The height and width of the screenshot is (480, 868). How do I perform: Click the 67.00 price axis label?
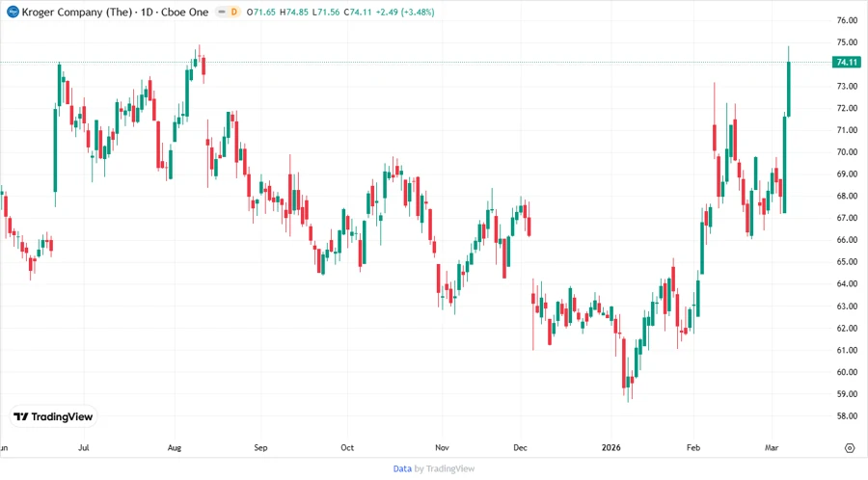coord(847,219)
